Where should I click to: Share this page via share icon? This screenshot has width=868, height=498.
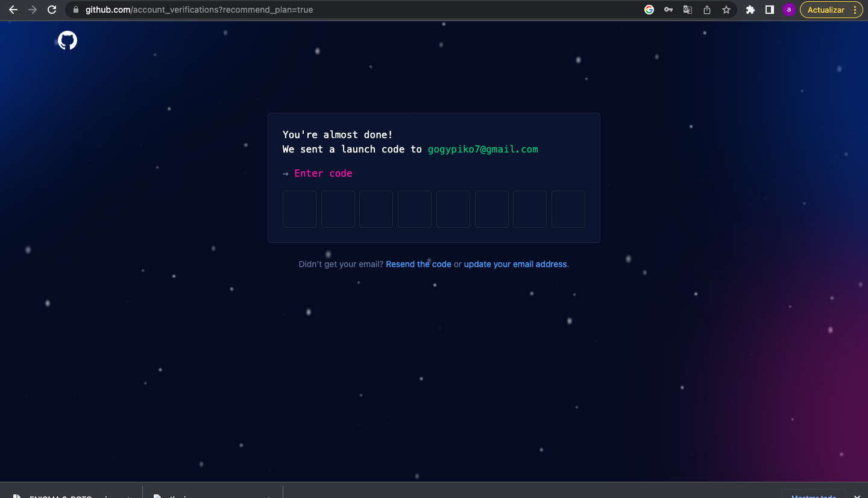[x=707, y=10]
